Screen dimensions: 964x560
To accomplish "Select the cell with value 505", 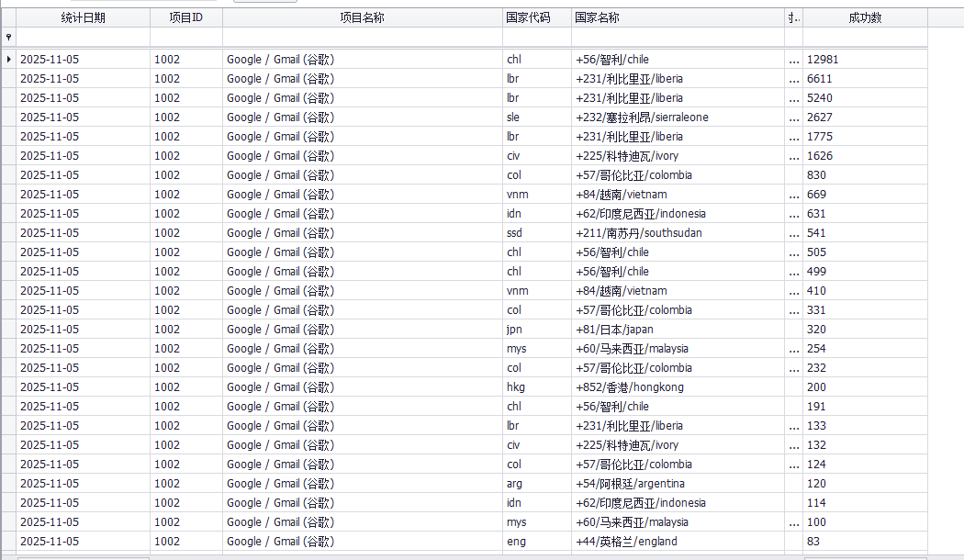I will [865, 252].
